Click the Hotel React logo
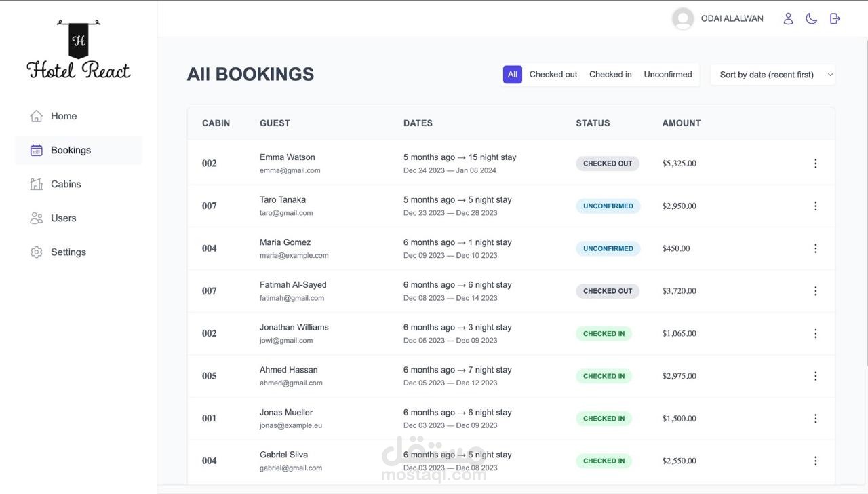This screenshot has width=868, height=494. 79,50
